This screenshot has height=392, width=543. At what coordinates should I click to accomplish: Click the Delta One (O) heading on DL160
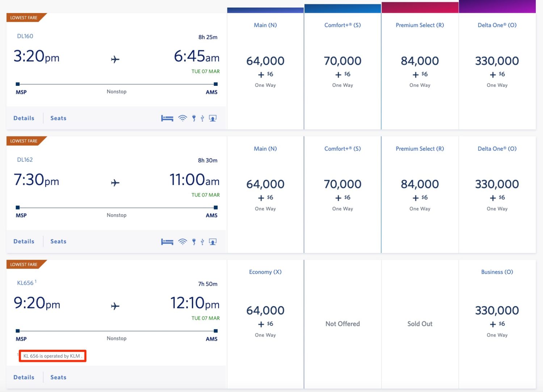coord(497,25)
